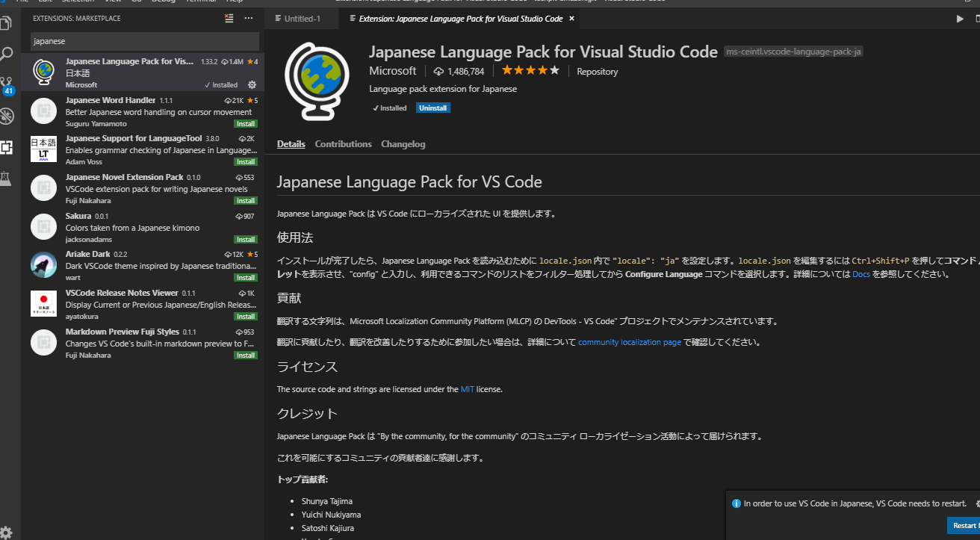Screen dimensions: 980x540
Task: Click the Japanese Language Pack globe icon in the list
Action: 43,72
